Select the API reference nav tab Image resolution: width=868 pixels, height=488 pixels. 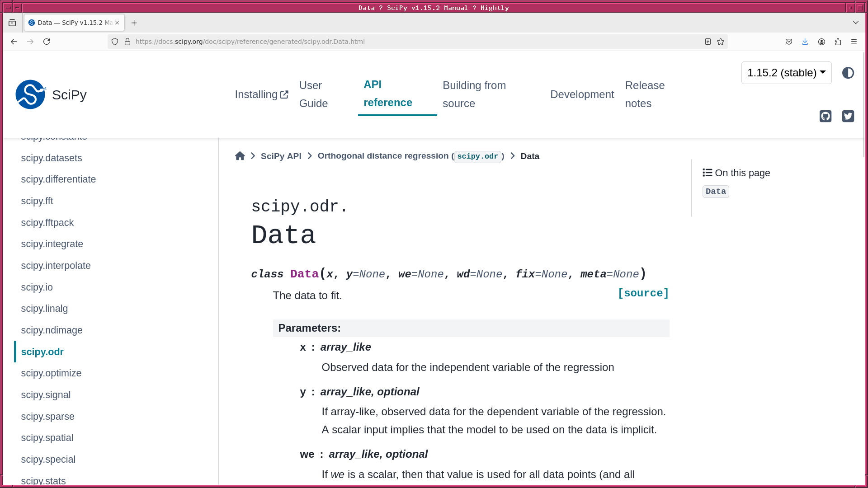click(388, 94)
